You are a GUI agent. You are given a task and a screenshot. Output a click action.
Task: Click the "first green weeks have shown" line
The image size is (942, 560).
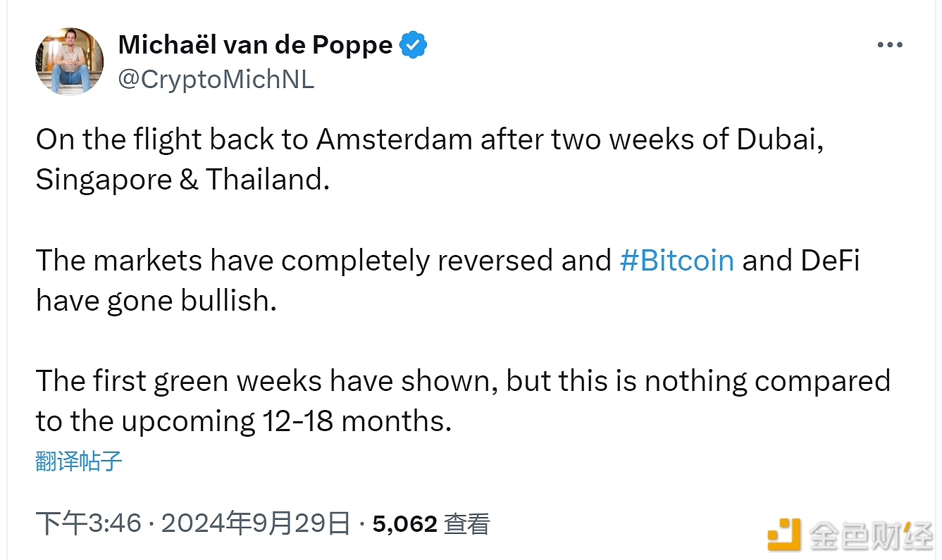pos(463,381)
